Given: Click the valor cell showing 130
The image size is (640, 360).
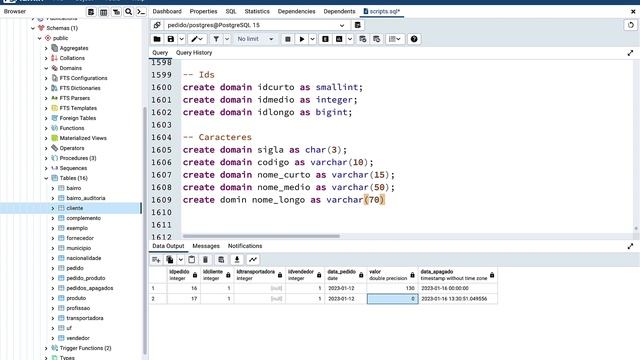Looking at the screenshot, I should click(x=392, y=288).
